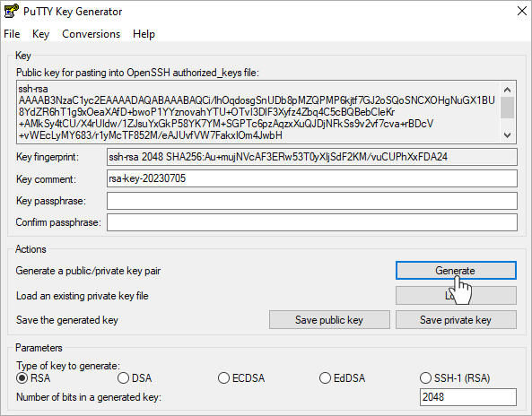Image resolution: width=532 pixels, height=416 pixels.
Task: Click the Generate button
Action: (456, 271)
